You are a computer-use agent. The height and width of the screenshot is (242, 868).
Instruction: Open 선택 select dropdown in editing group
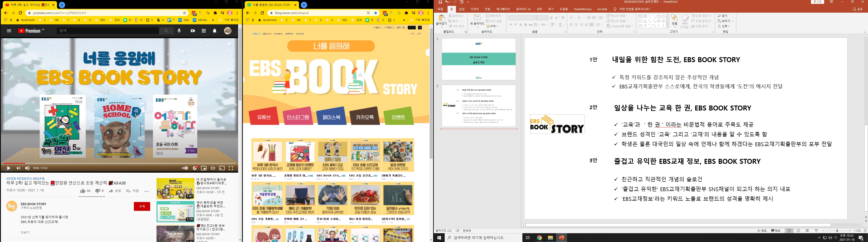point(723,26)
